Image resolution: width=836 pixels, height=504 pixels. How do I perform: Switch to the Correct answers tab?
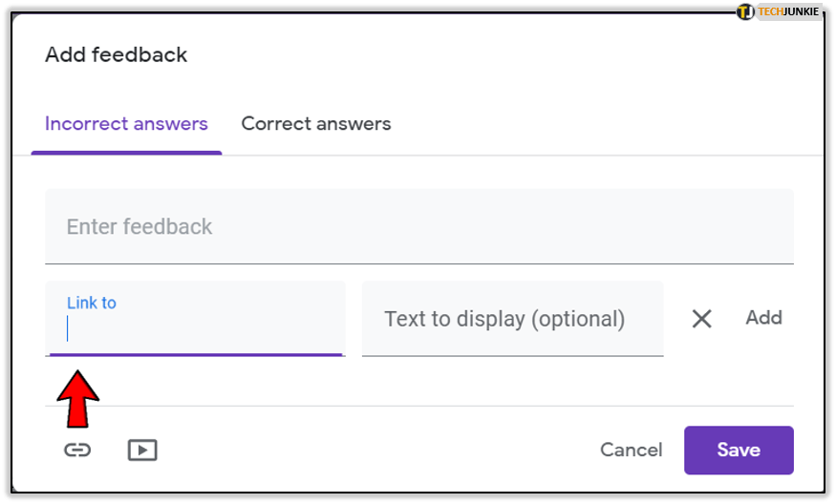pyautogui.click(x=315, y=124)
